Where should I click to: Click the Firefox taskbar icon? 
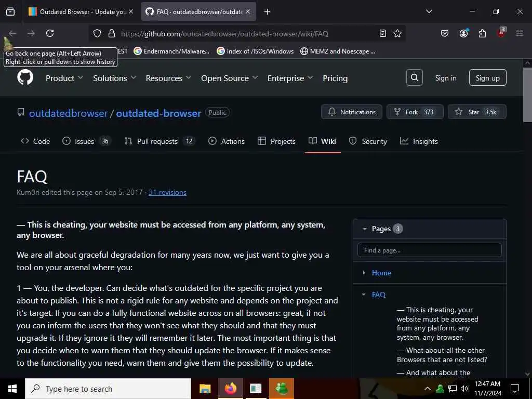coord(230,389)
